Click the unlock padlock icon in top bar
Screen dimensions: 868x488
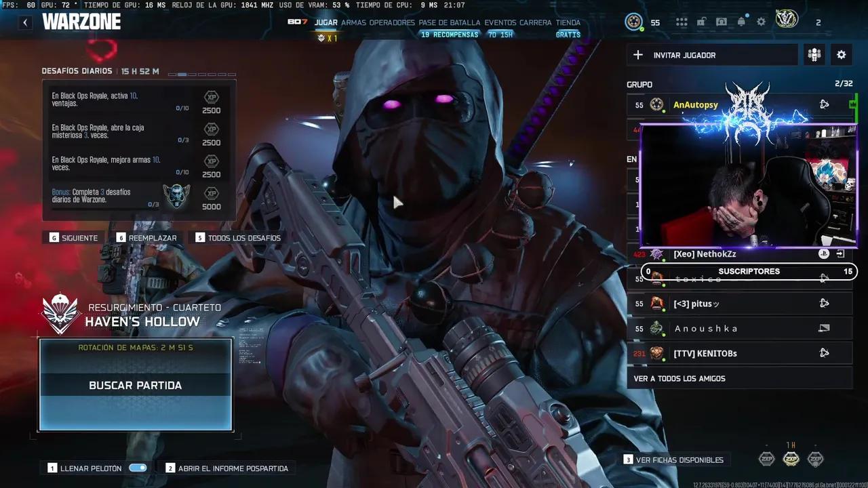point(701,22)
